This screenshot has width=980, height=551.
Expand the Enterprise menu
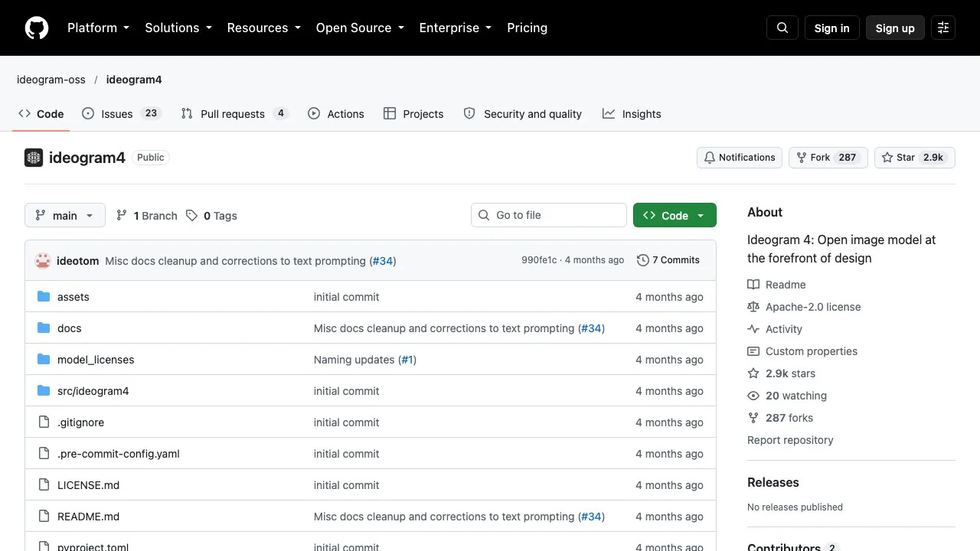tap(456, 28)
